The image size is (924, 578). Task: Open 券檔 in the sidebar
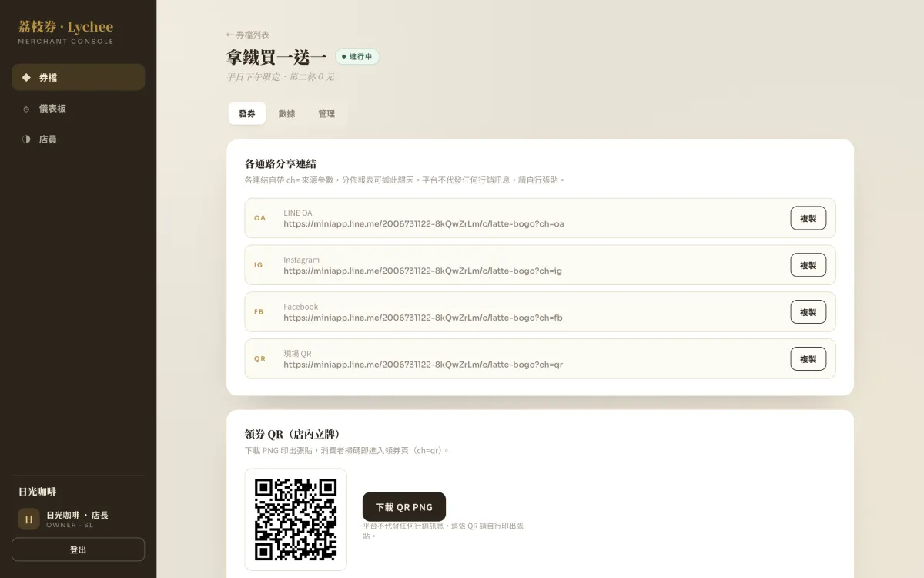[78, 77]
